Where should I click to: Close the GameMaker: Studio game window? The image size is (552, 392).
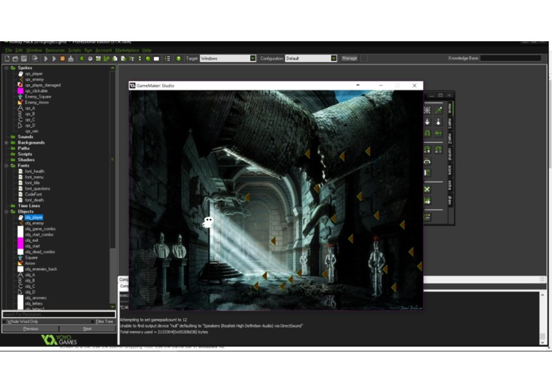[415, 86]
